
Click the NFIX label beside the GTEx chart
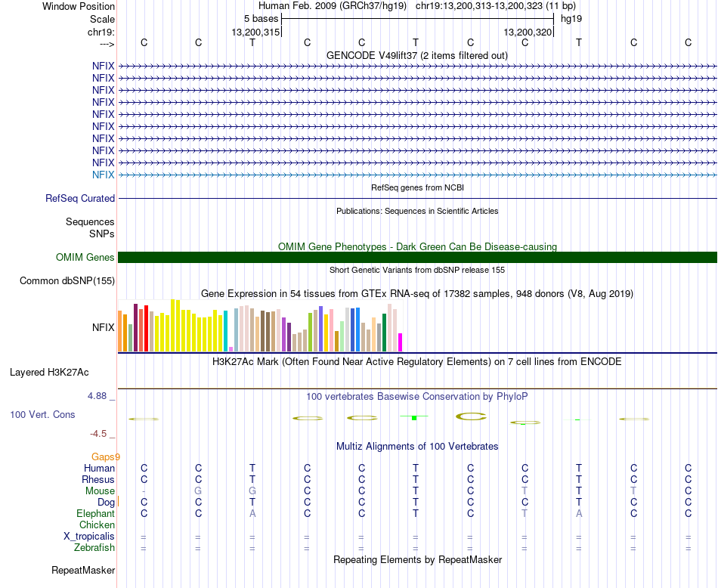(103, 327)
